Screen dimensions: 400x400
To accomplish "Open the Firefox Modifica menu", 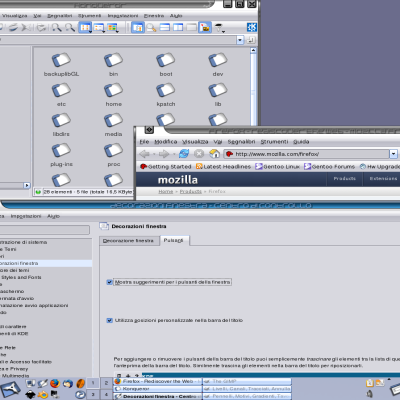I will [166, 142].
